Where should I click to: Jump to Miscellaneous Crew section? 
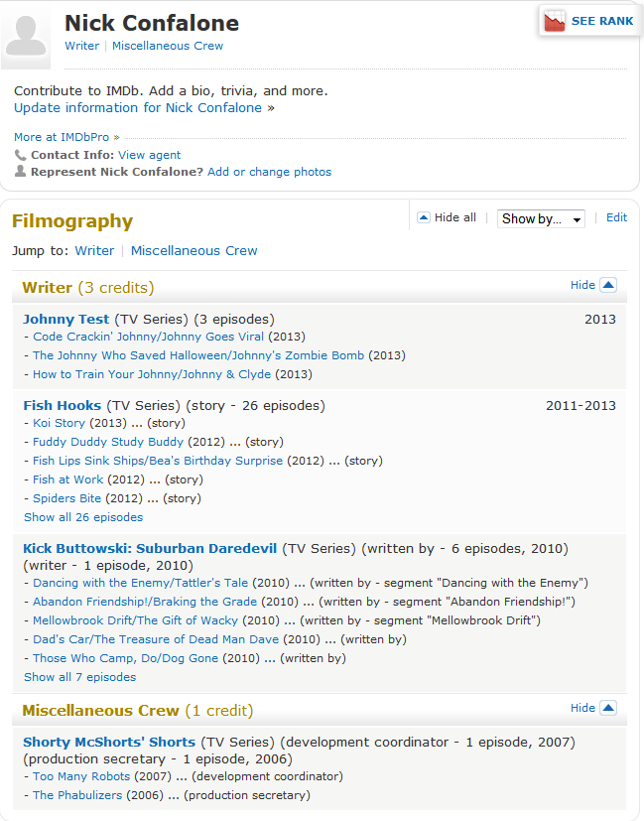(194, 251)
